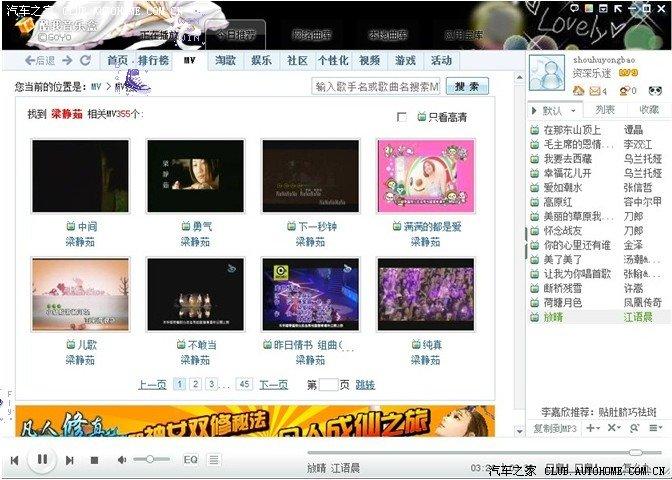
Task: Refresh the page with the reload icon
Action: (85, 60)
